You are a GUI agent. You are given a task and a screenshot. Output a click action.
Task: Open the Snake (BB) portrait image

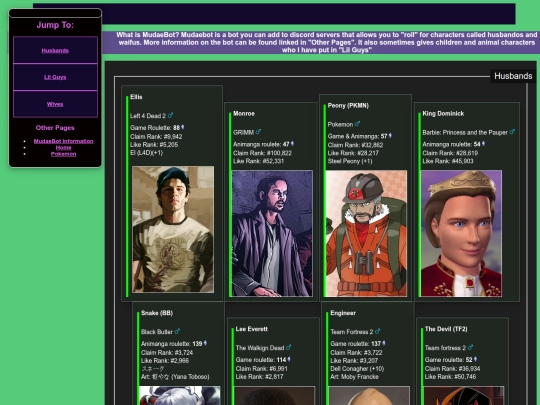(x=179, y=395)
